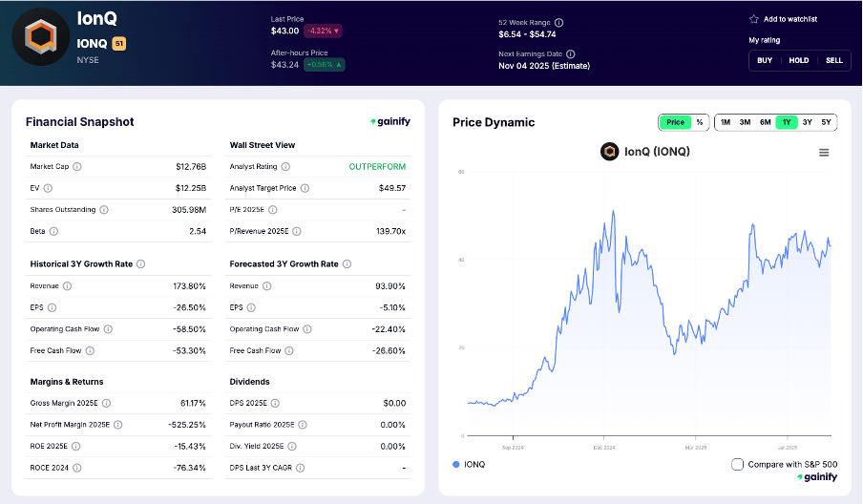863x504 pixels.
Task: Click the info icon beside Beta
Action: (53, 231)
